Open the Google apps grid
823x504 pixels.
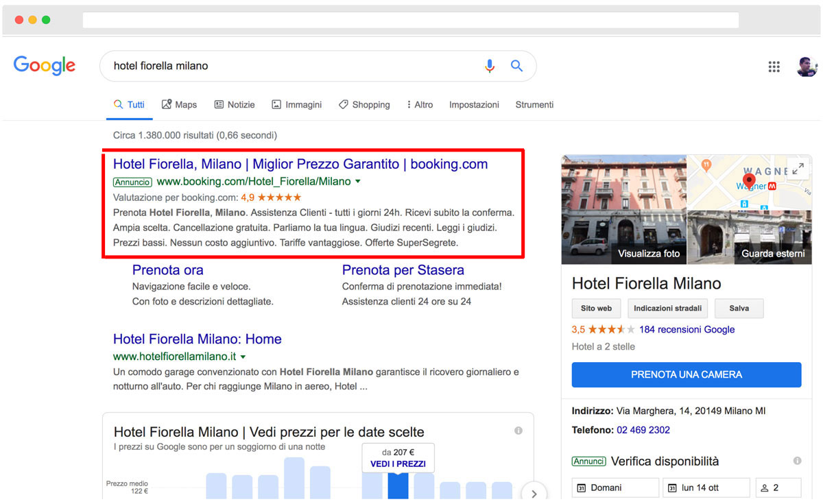tap(774, 67)
